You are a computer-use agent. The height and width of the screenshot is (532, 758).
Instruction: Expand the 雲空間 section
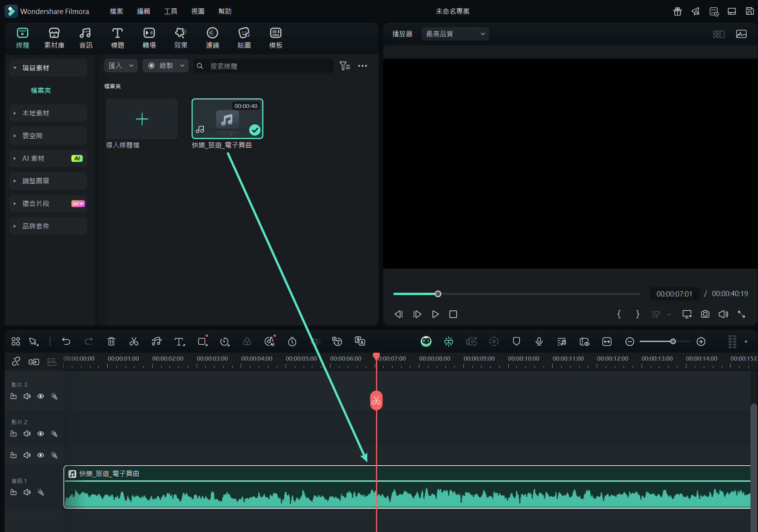click(48, 136)
